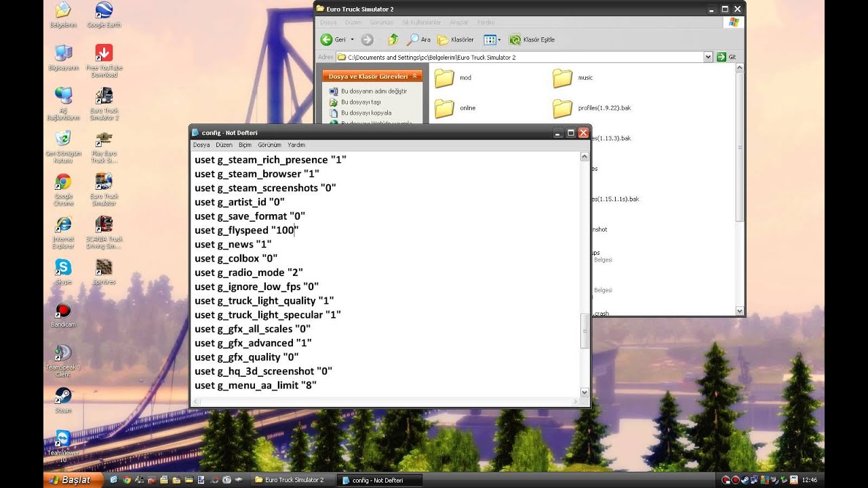
Task: Launch Chrome from the quick launch bar
Action: pos(126,480)
